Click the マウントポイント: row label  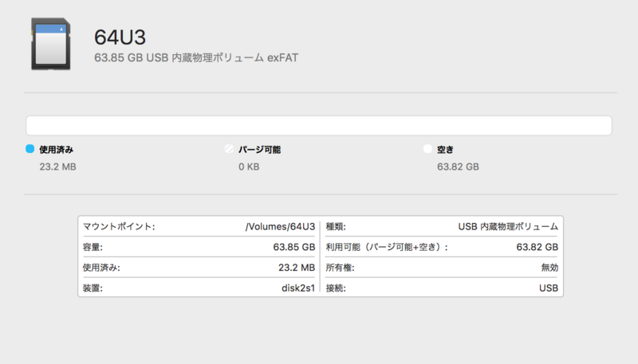(119, 226)
